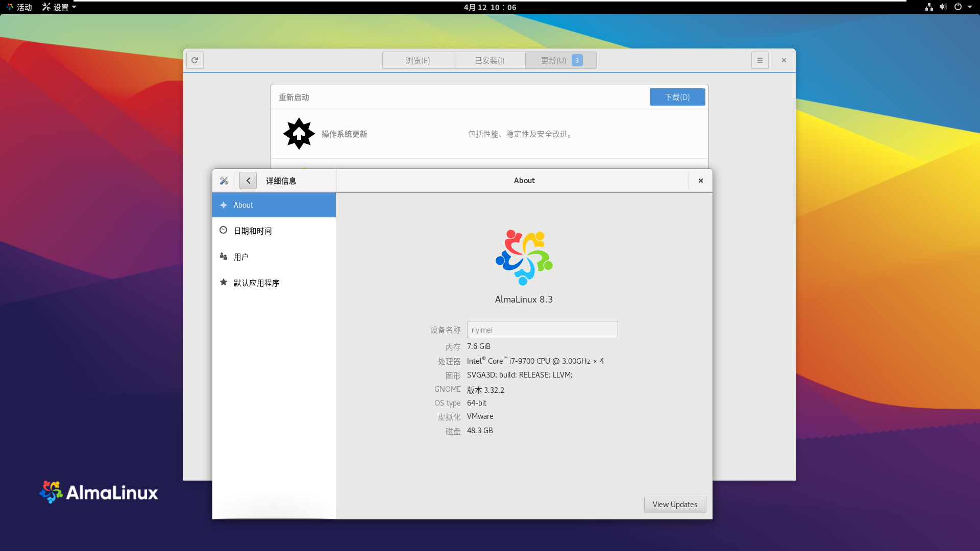The image size is (980, 551).
Task: Expand the system menu arrow at top-right
Action: 970,7
